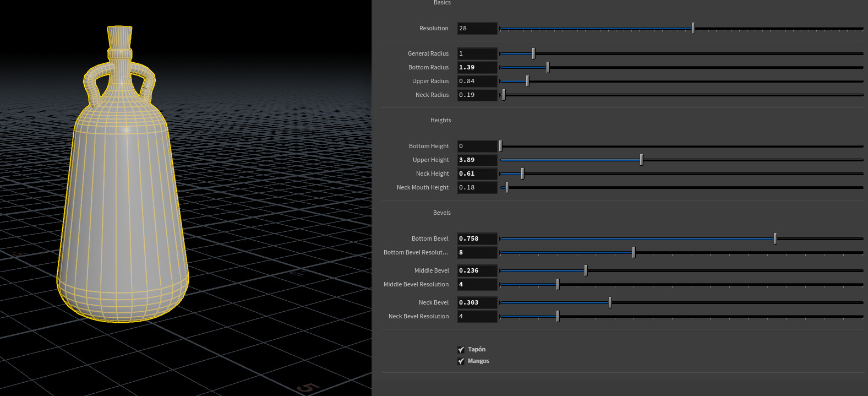868x396 pixels.
Task: Disable the Mangos checkbox
Action: click(x=461, y=361)
